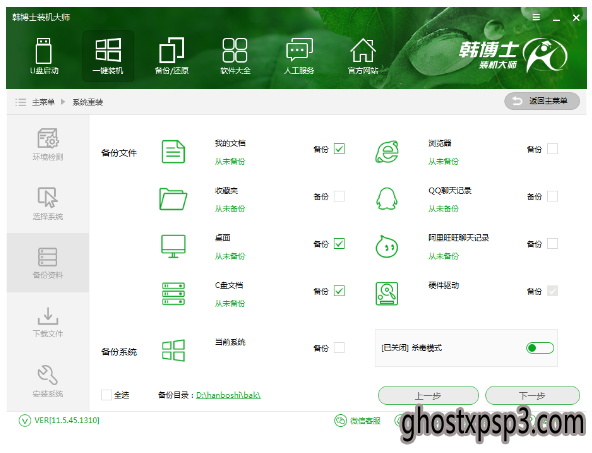The image size is (592, 453).
Task: Open the hamburger menu in title bar
Action: click(x=536, y=17)
